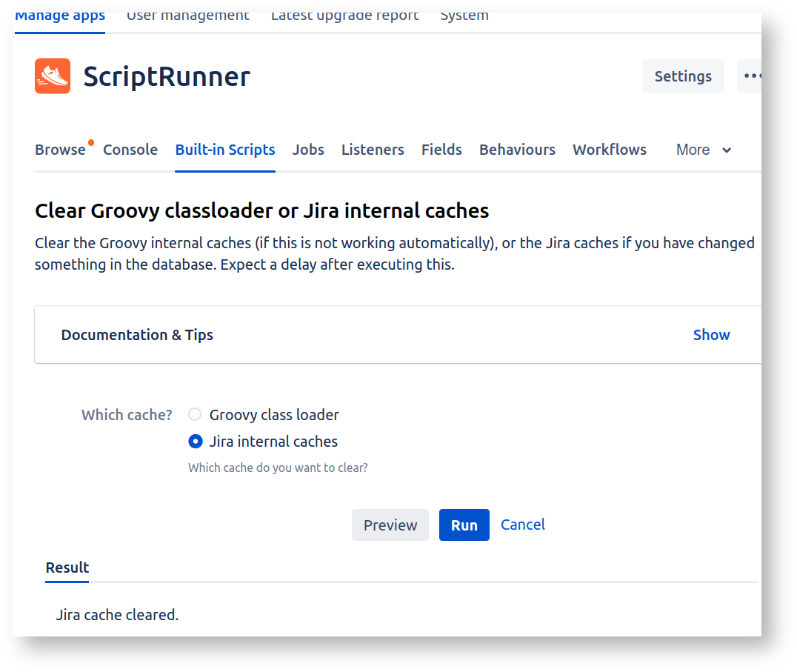Image resolution: width=797 pixels, height=672 pixels.
Task: Open the Fields tab
Action: pyautogui.click(x=441, y=150)
